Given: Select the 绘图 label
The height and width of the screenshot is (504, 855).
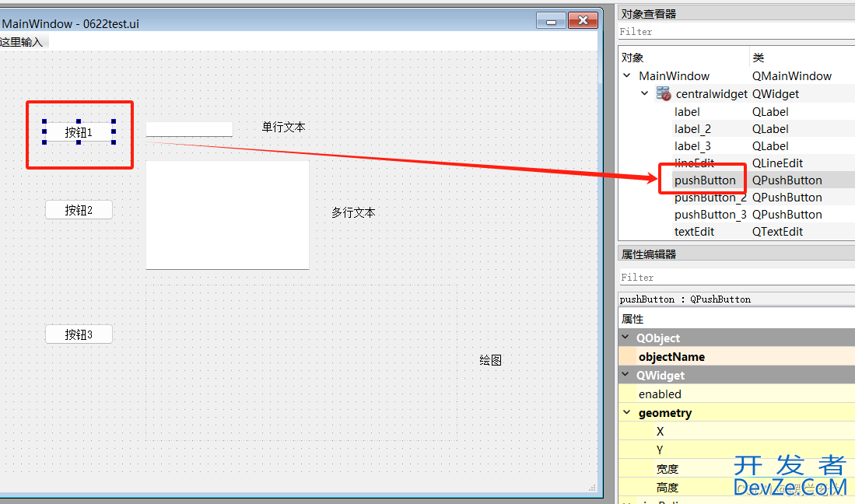Looking at the screenshot, I should [x=490, y=360].
